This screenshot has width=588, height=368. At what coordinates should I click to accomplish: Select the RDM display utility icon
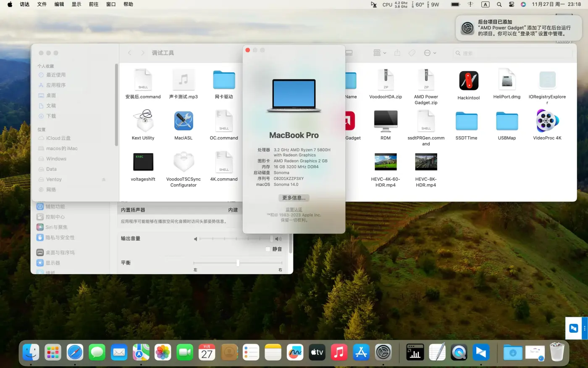pos(386,121)
